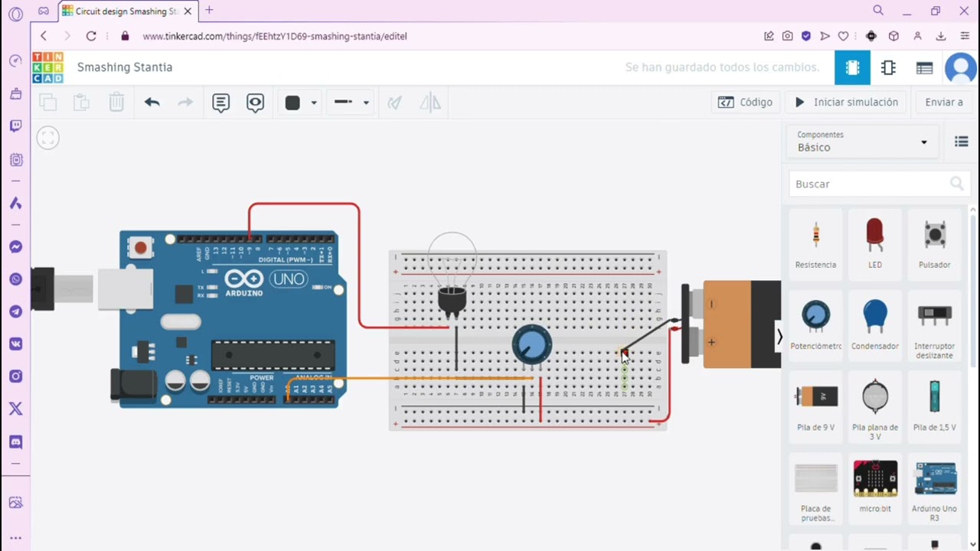
Task: Open the wire color dropdown
Action: (301, 103)
